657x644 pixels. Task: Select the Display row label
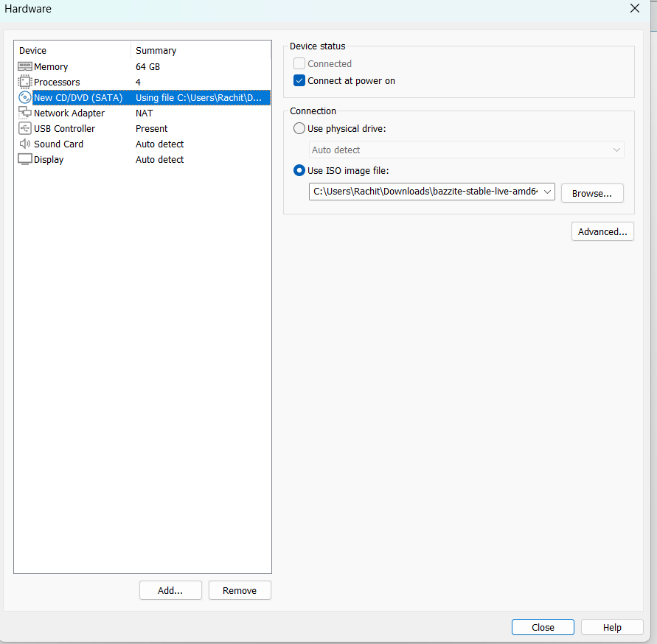(49, 160)
